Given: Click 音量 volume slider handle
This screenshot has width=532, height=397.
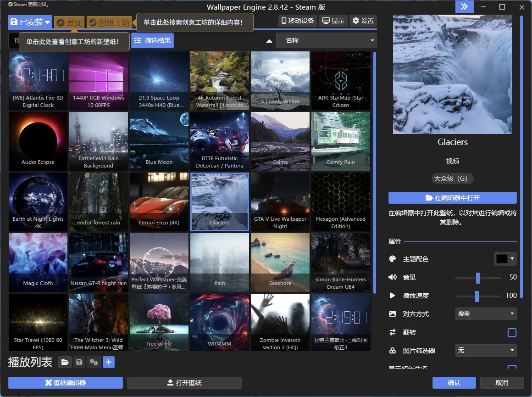Looking at the screenshot, I should [478, 278].
